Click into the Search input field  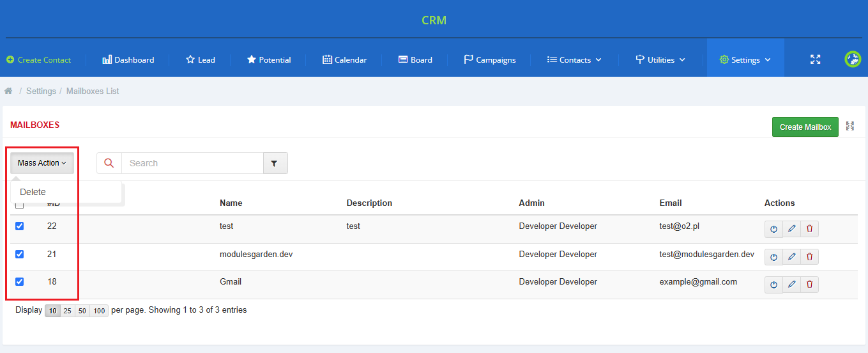192,163
